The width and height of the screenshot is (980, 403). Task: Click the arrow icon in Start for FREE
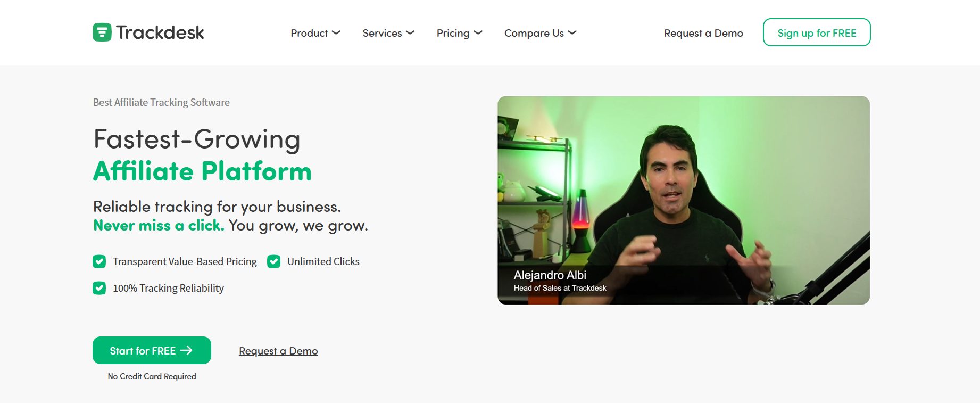pyautogui.click(x=186, y=350)
